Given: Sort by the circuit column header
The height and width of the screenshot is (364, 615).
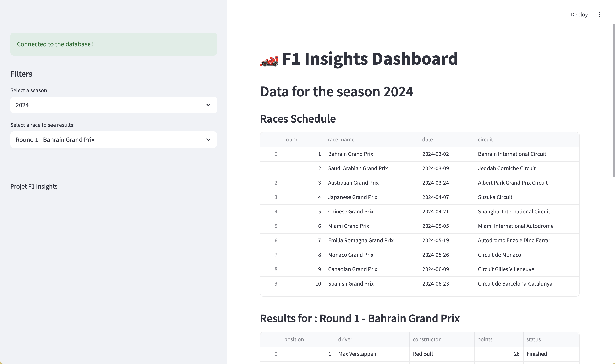Looking at the screenshot, I should (x=527, y=140).
